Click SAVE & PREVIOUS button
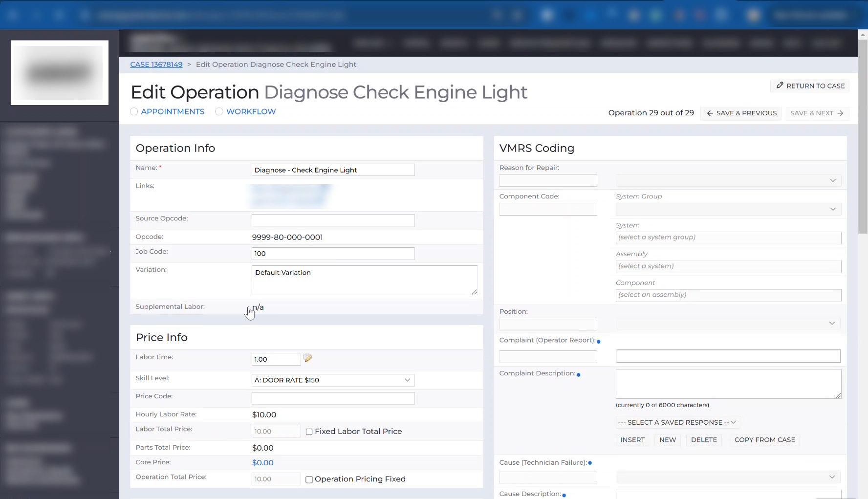 point(741,113)
